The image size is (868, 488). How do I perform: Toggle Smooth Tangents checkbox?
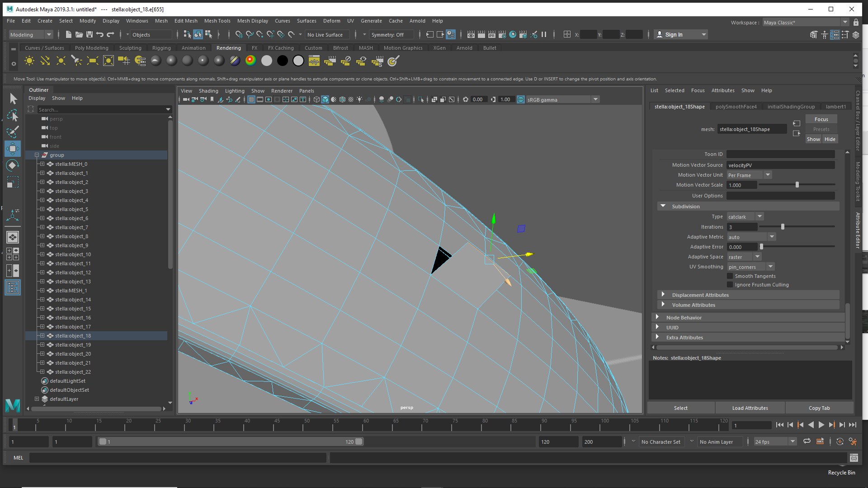[x=730, y=276]
